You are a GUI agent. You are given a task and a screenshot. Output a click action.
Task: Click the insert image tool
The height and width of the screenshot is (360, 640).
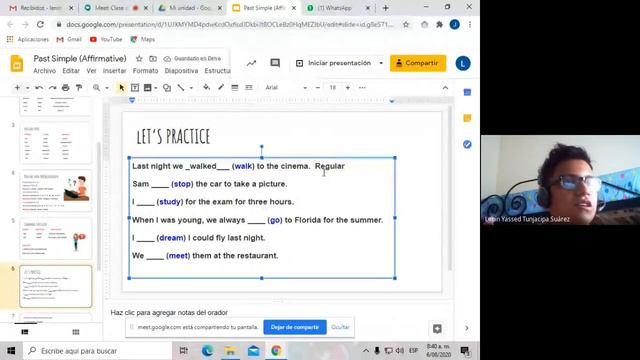(148, 87)
